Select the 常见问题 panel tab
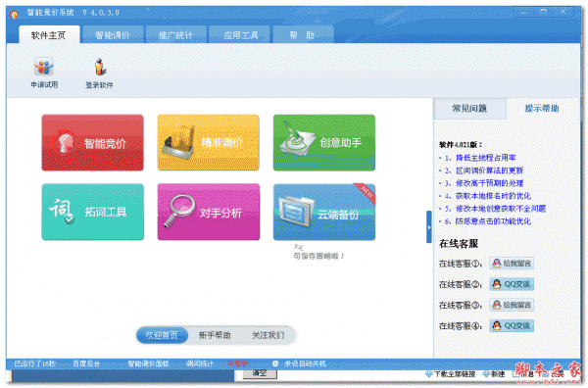 [x=469, y=109]
